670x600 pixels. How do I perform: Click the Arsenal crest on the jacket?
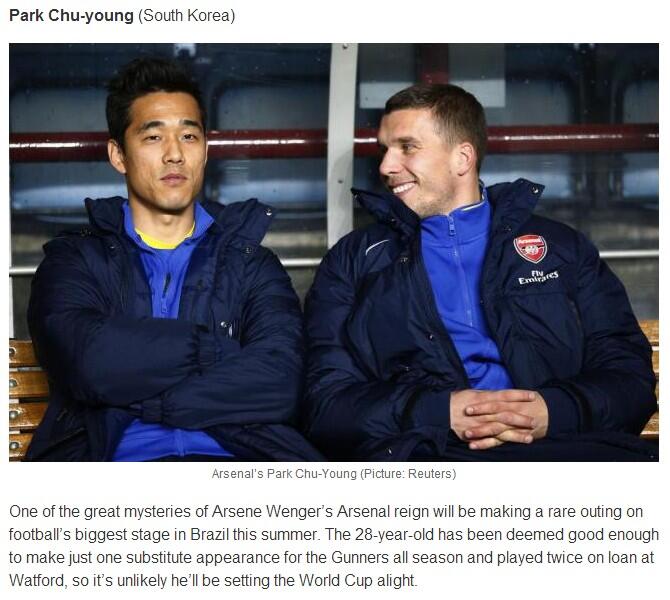point(530,248)
